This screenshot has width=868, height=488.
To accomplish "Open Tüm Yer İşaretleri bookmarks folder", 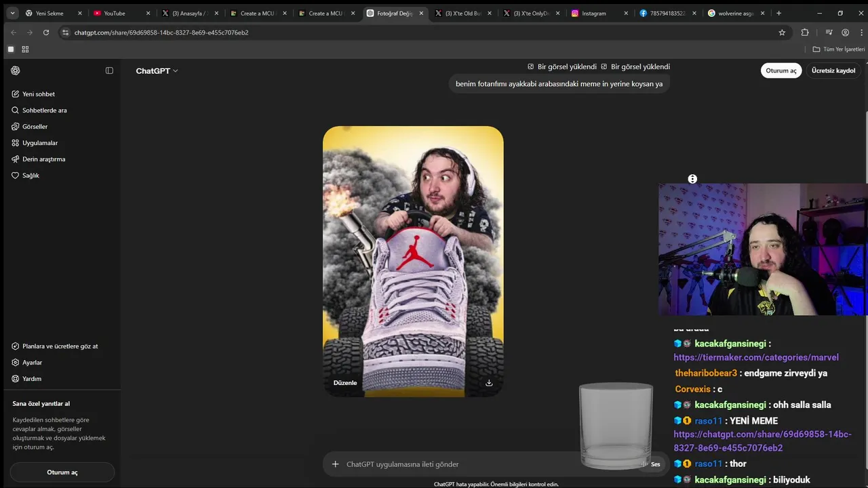I will pyautogui.click(x=839, y=49).
